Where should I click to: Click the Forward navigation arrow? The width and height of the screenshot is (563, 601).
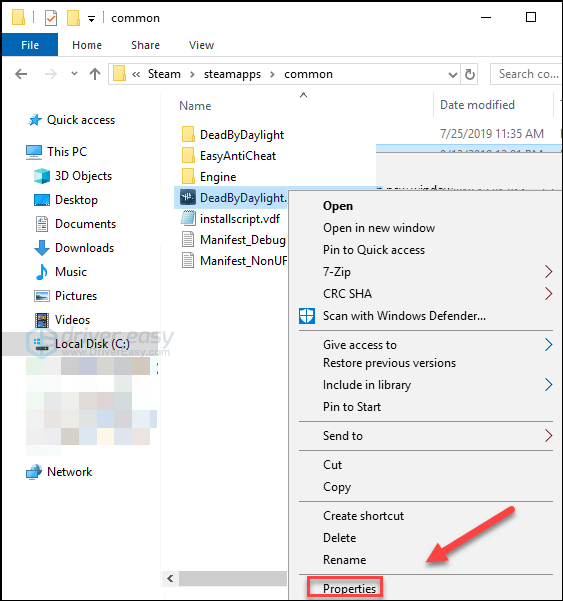click(x=51, y=74)
